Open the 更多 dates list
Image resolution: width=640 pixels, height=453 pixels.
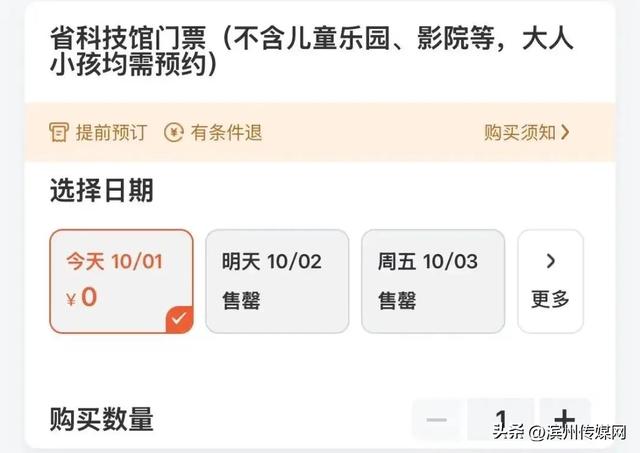coord(550,281)
